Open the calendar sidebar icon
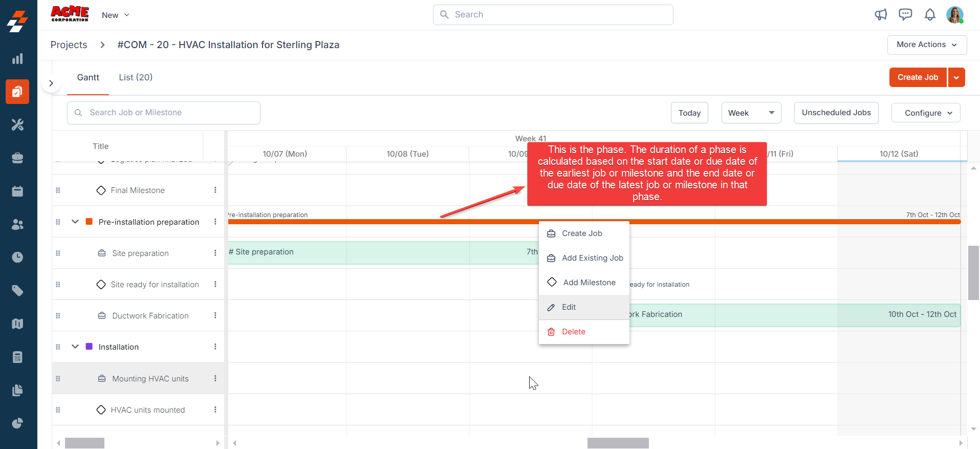Screen dimensions: 980x449 tap(17, 191)
